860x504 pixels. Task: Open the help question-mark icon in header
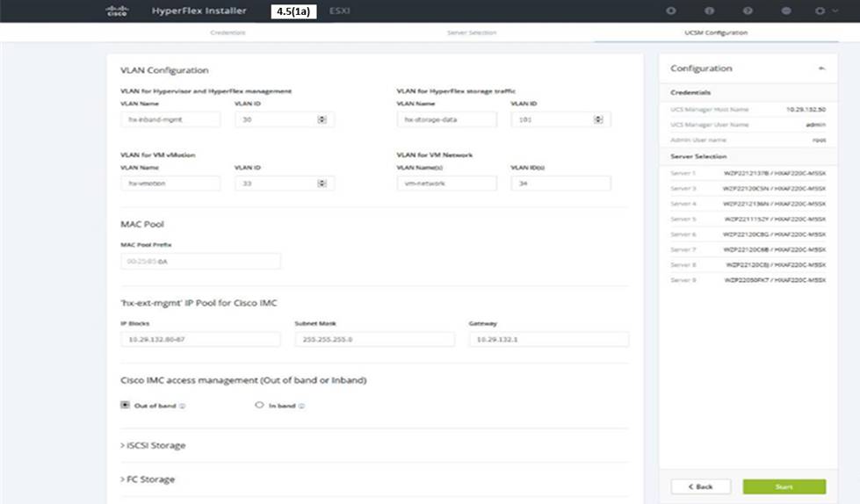tap(748, 11)
